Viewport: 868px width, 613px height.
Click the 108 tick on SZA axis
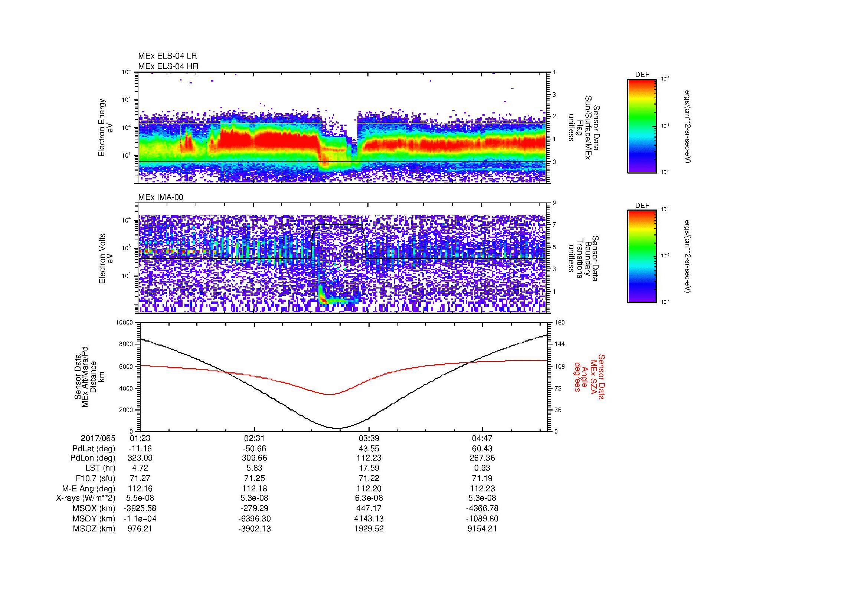pos(560,366)
